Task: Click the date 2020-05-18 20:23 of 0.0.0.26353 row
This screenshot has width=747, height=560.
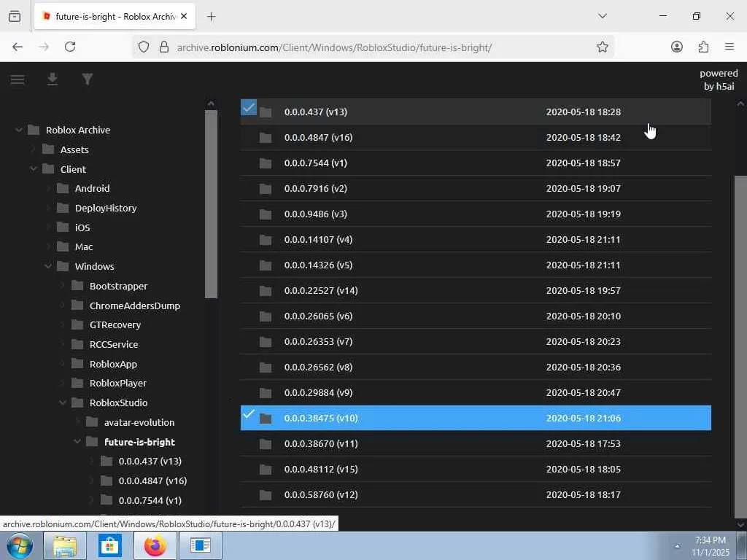Action: pos(583,342)
